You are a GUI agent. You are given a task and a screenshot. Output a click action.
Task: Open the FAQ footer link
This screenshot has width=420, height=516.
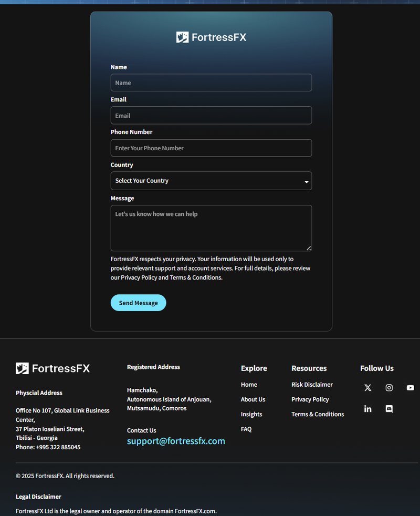(246, 429)
